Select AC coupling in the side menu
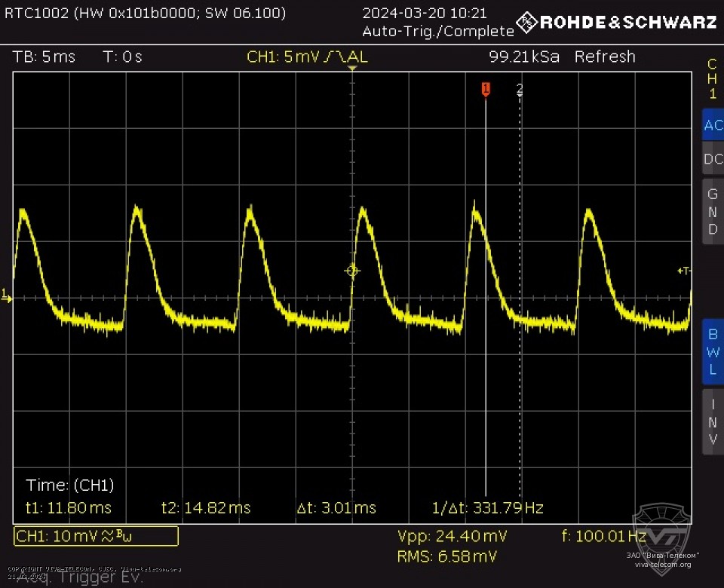Image resolution: width=724 pixels, height=588 pixels. tap(712, 126)
